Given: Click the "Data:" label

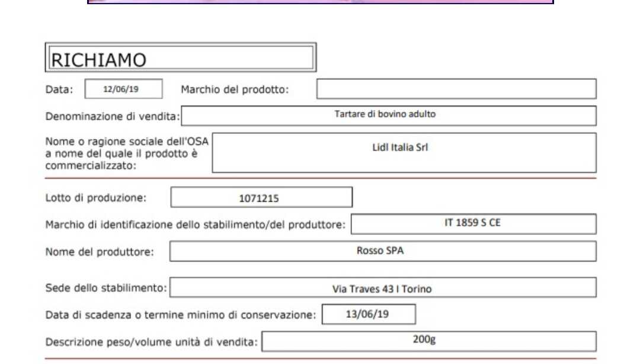Looking at the screenshot, I should [59, 89].
